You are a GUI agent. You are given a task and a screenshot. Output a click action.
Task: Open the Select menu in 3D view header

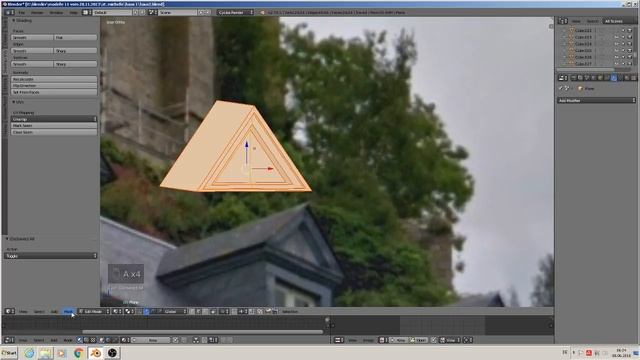(x=39, y=312)
